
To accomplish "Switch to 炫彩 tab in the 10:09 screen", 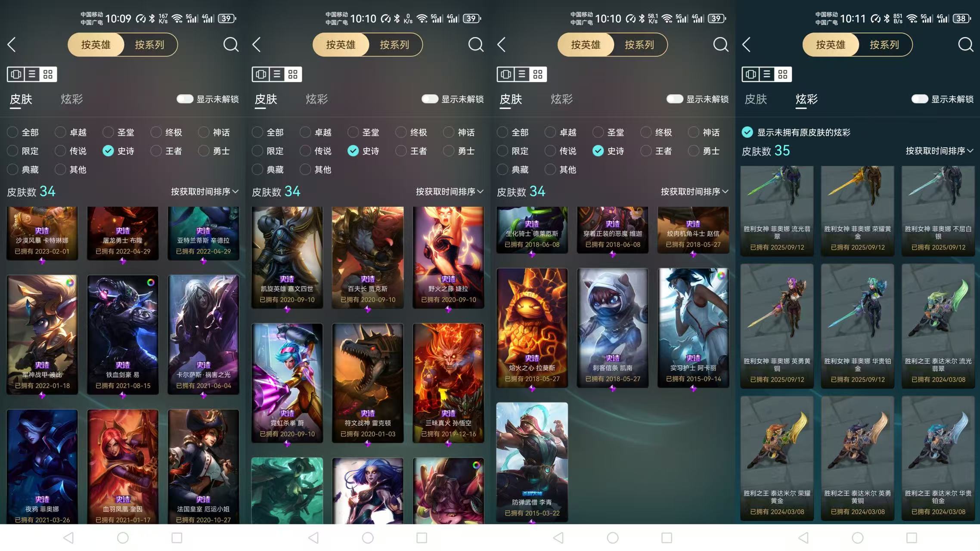I will [71, 99].
